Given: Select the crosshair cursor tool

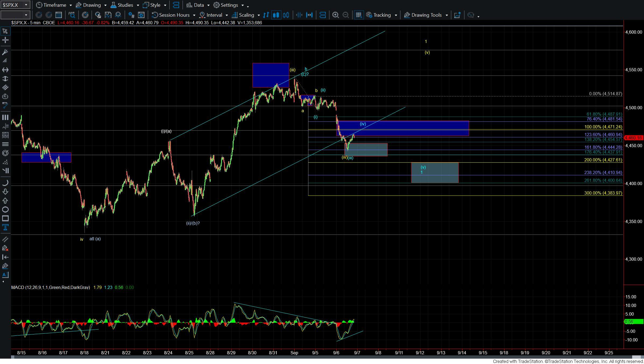Looking at the screenshot, I should click(5, 40).
